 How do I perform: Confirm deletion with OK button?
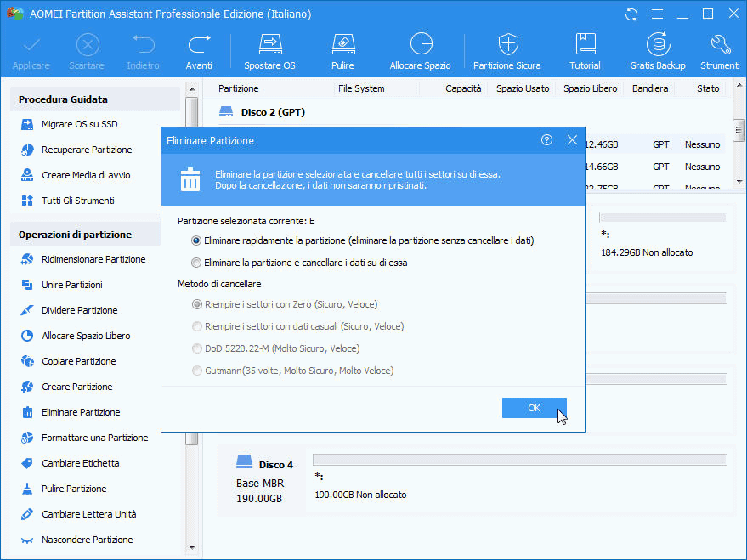(534, 408)
